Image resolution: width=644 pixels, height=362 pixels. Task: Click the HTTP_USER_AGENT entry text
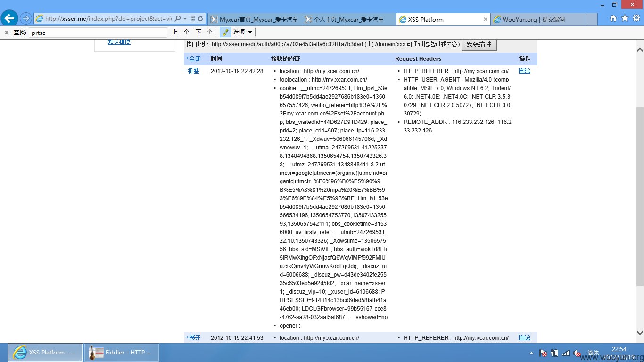click(x=457, y=97)
